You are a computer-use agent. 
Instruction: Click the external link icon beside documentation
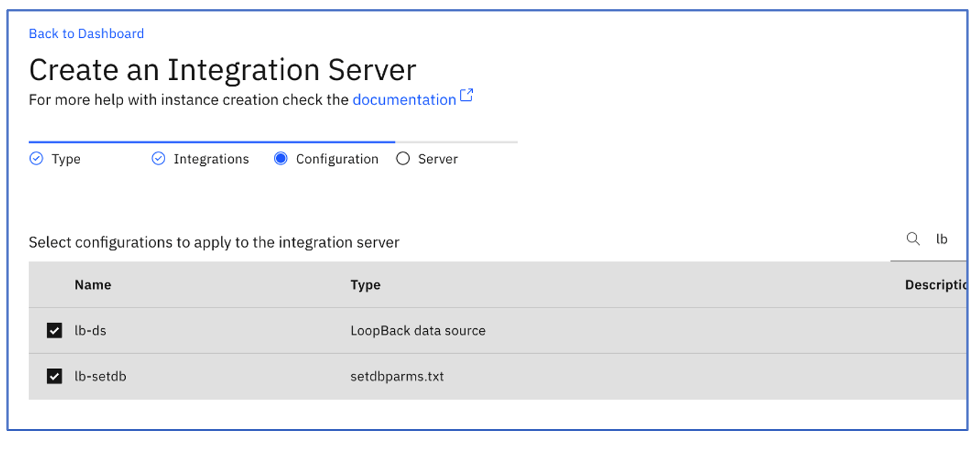click(467, 94)
